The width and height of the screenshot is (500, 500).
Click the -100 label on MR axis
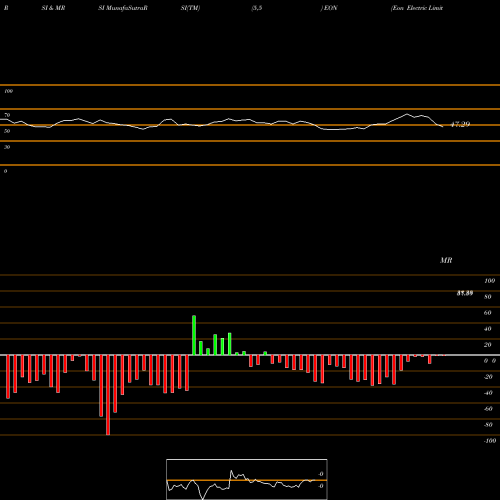click(x=490, y=441)
